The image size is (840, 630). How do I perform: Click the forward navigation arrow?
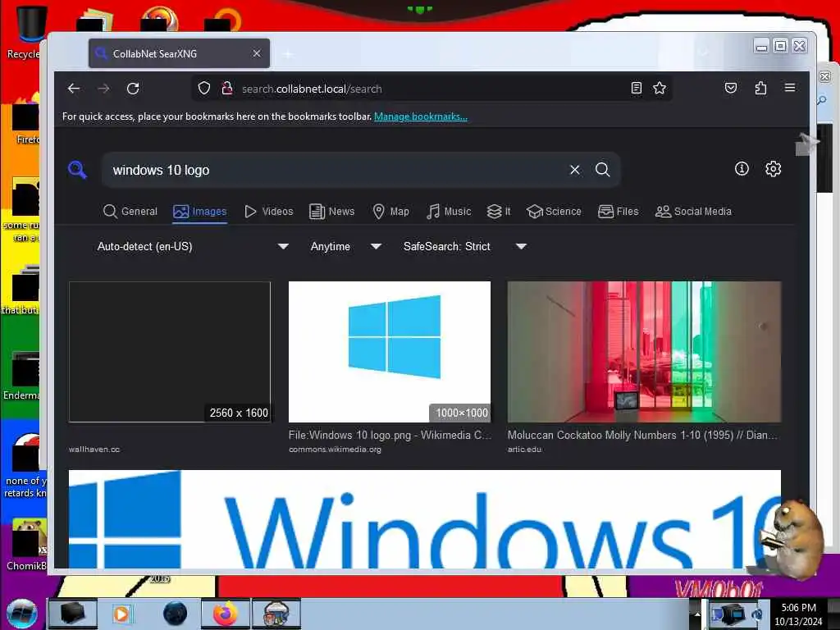pos(103,89)
